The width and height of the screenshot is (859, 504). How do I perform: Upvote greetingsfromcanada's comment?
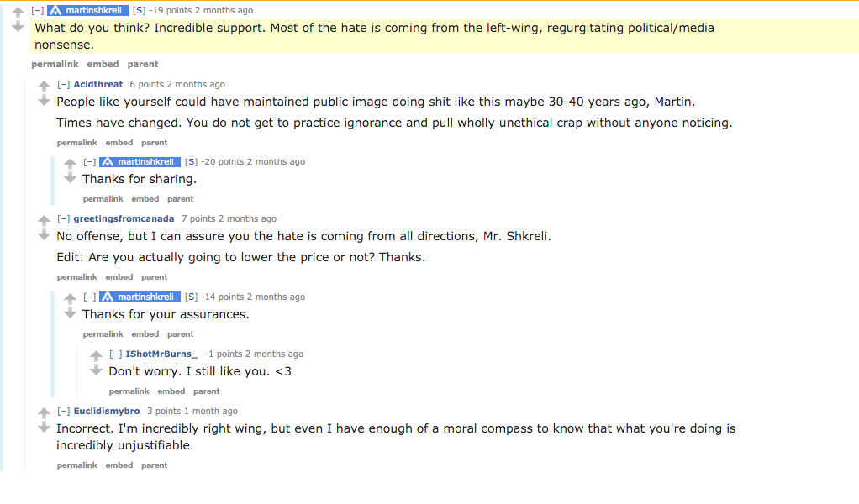44,221
